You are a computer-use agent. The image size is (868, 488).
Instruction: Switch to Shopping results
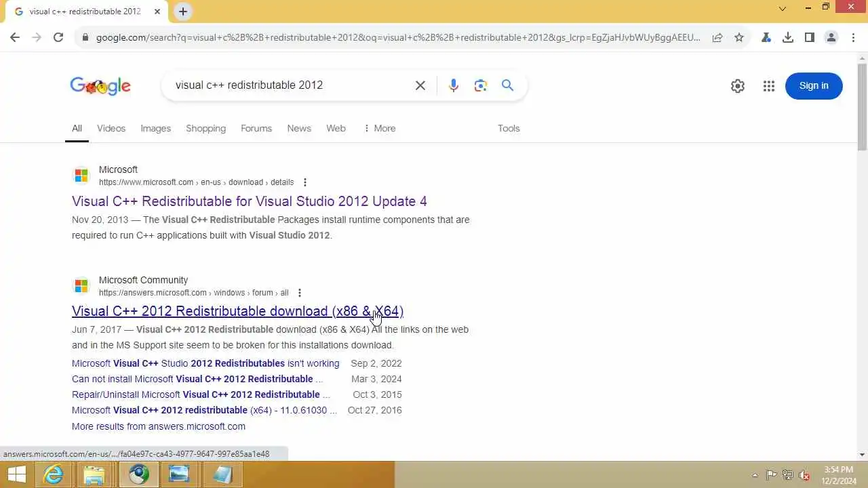[206, 128]
